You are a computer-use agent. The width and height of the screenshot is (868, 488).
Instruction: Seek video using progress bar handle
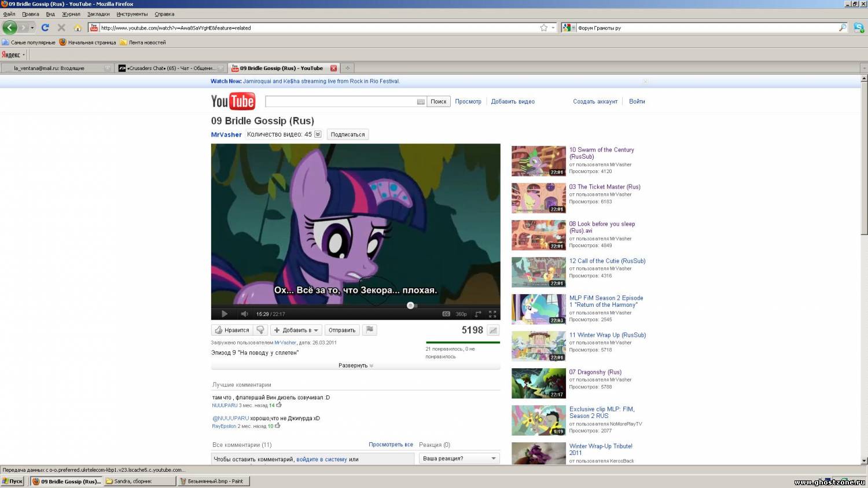point(410,305)
